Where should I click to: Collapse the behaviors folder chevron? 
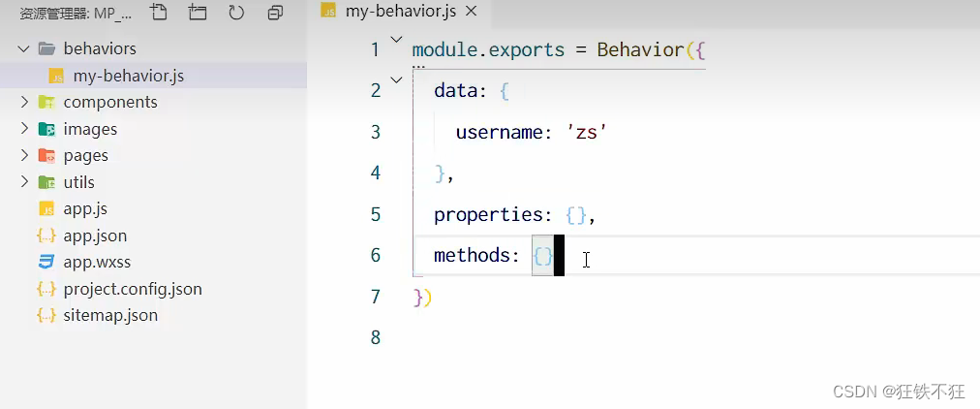(24, 48)
